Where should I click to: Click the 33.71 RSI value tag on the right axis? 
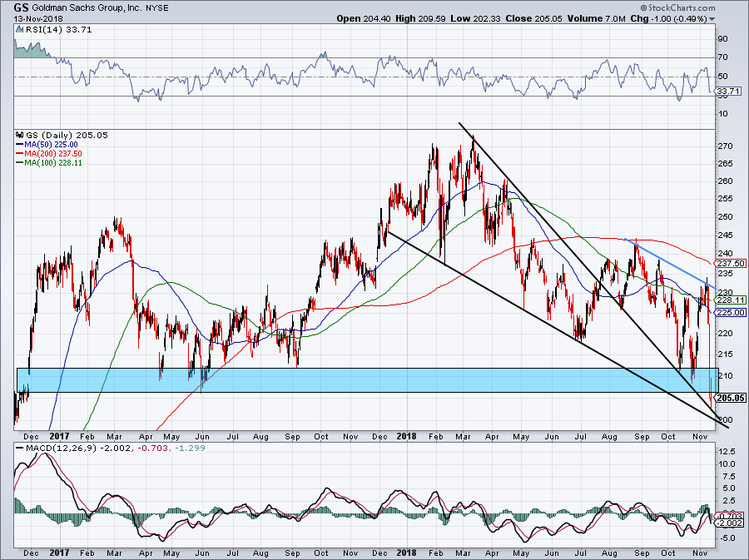[729, 91]
